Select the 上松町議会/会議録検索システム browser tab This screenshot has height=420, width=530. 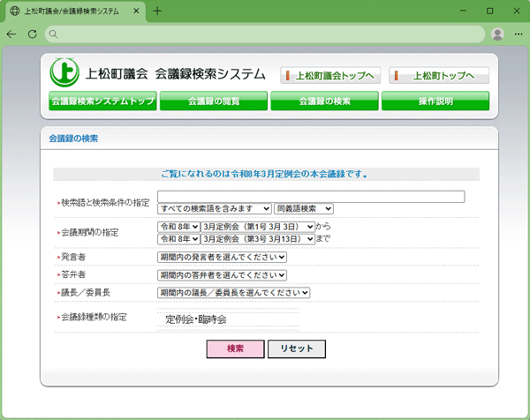tap(76, 11)
